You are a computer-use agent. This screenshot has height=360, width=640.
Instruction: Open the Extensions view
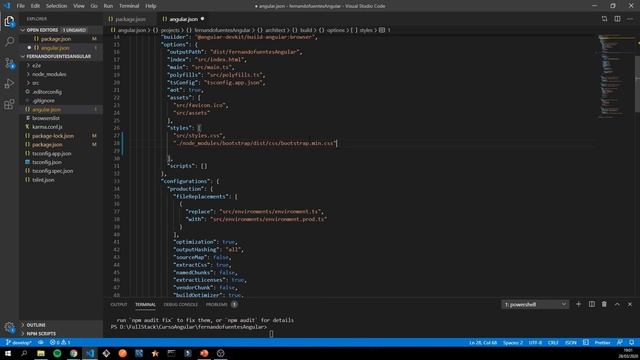point(9,104)
